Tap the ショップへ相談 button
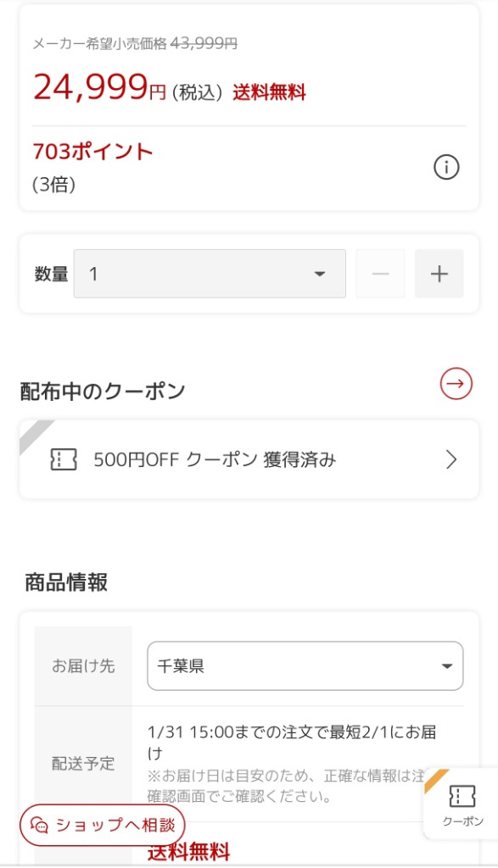 (x=103, y=826)
